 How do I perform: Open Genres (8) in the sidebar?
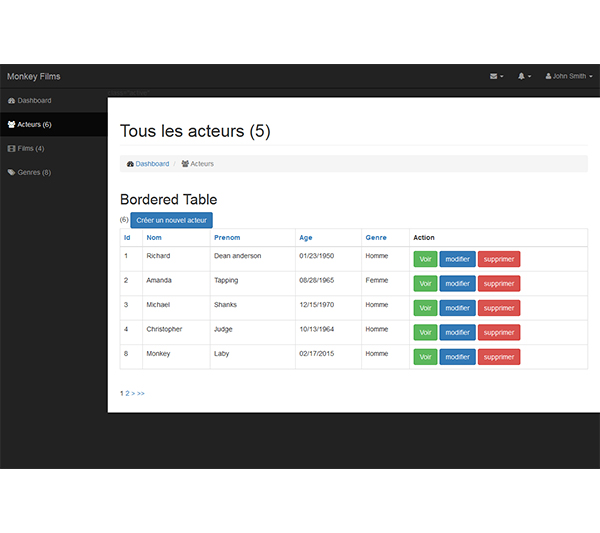coord(33,172)
